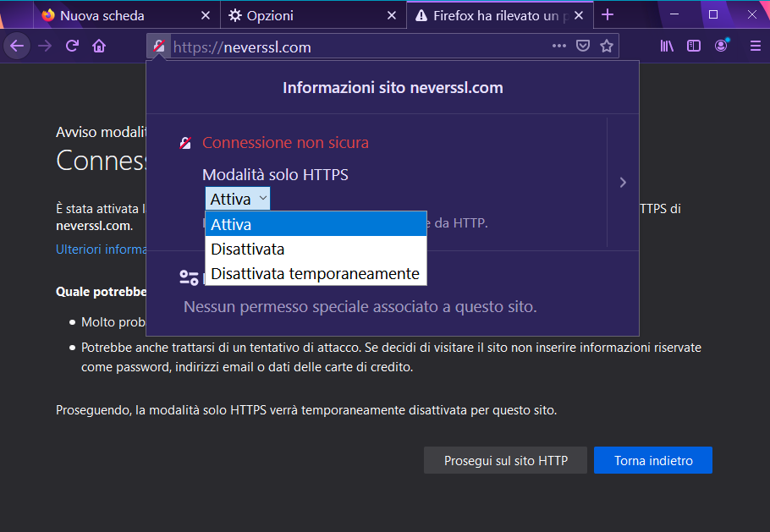Open the home page icon
The height and width of the screenshot is (532, 770).
99,47
